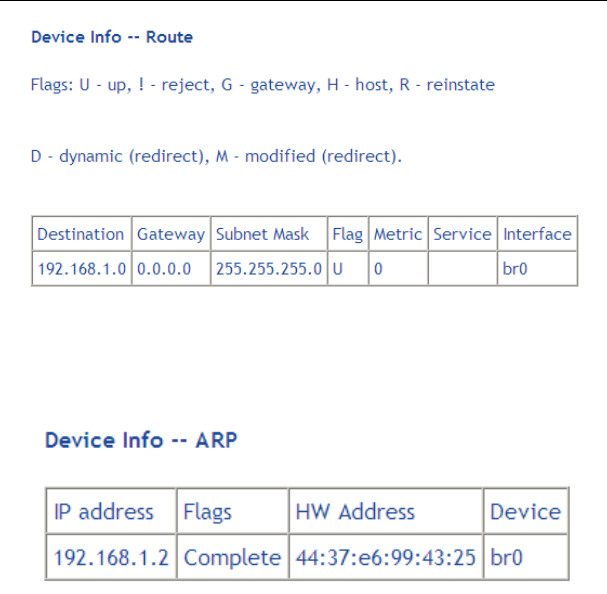The image size is (607, 594).
Task: Click the Device column header
Action: (526, 511)
